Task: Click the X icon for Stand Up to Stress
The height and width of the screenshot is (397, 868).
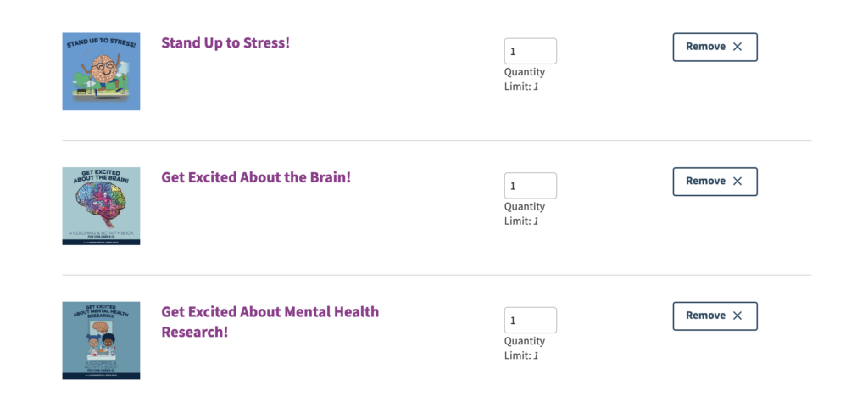Action: click(737, 48)
